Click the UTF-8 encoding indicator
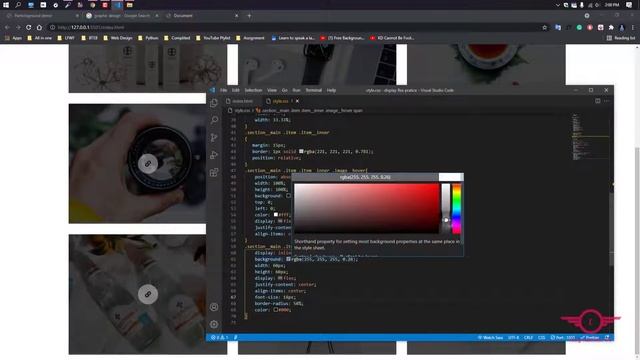The height and width of the screenshot is (360, 640). point(513,338)
